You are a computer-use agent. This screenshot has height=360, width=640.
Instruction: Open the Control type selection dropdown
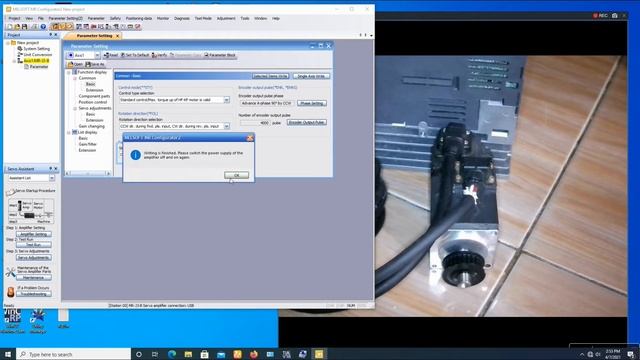click(x=227, y=100)
